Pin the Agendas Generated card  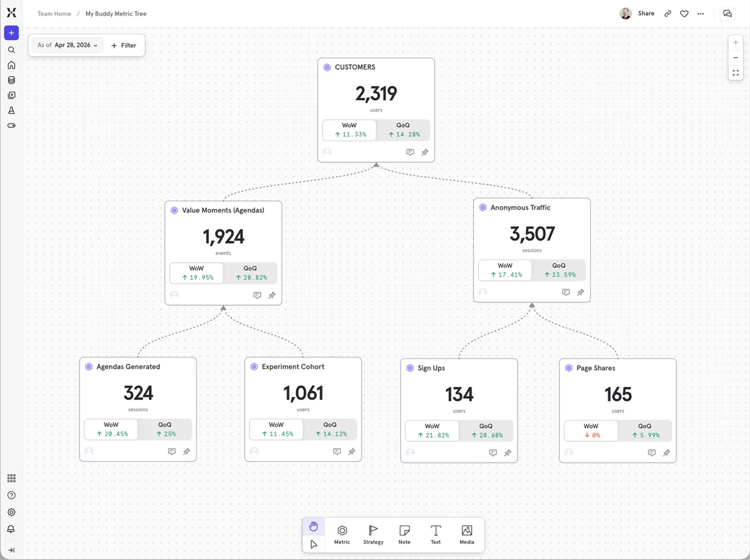click(187, 452)
